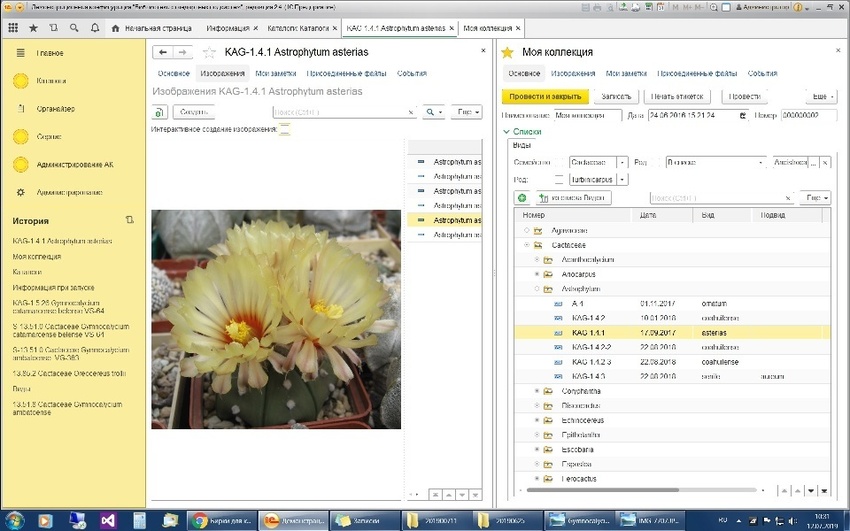Open the Информация tab
Screen dimensions: 850x531
click(x=225, y=28)
